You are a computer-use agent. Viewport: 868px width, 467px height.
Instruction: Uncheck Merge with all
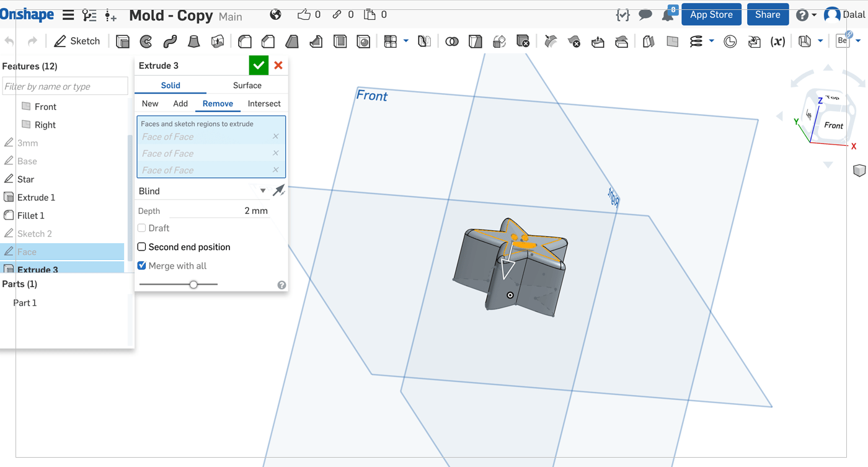click(142, 265)
